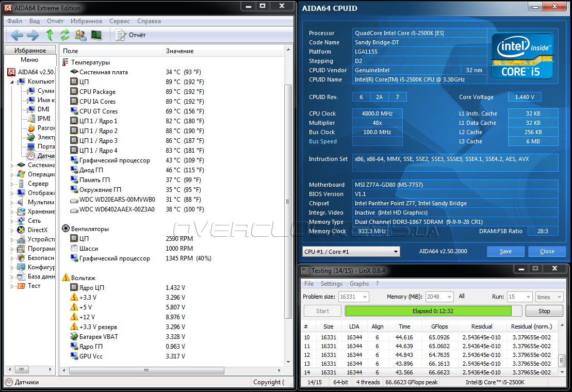This screenshot has width=572, height=392.
Task: Click the forward navigation arrow in toolbar
Action: (32, 35)
